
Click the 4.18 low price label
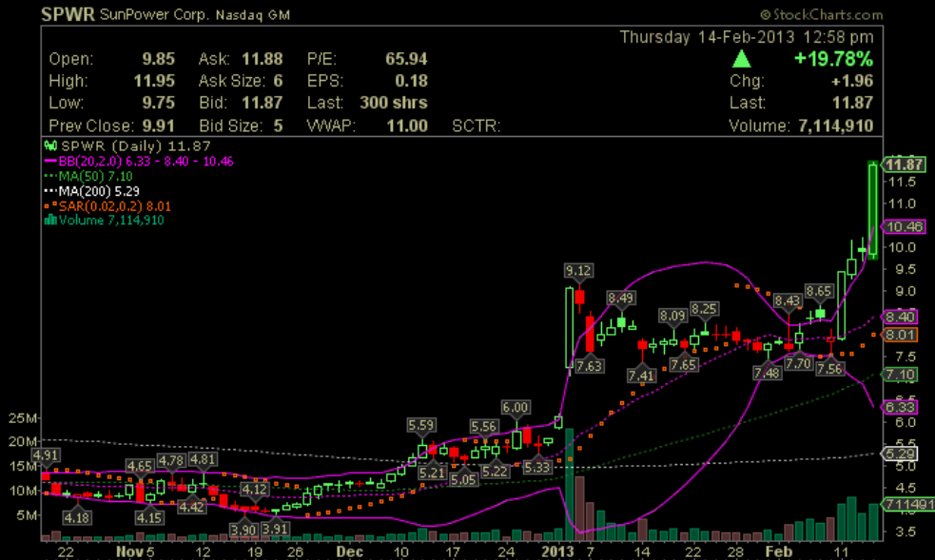coord(77,517)
